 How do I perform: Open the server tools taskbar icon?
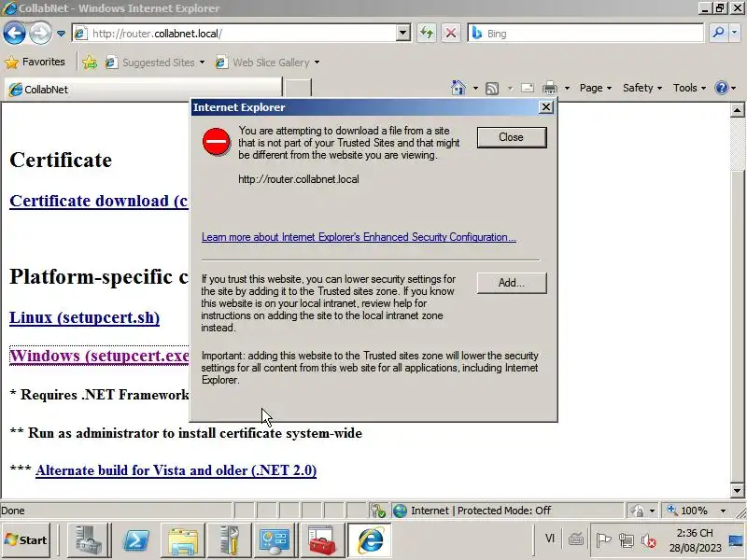pyautogui.click(x=229, y=540)
